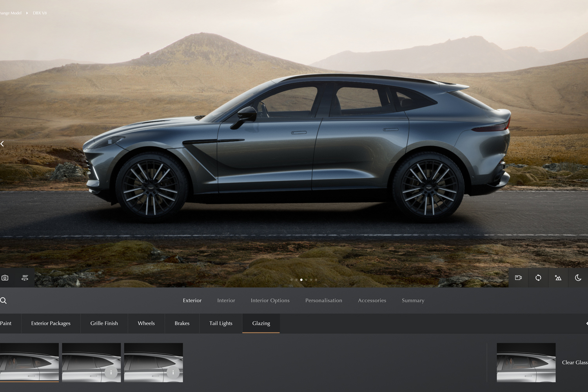Screen dimensions: 588x392
Task: Jump to the fourth carousel dot
Action: pyautogui.click(x=306, y=280)
